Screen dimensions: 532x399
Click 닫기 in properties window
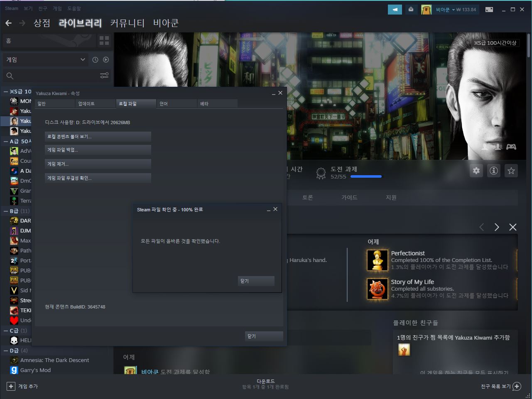click(x=264, y=336)
